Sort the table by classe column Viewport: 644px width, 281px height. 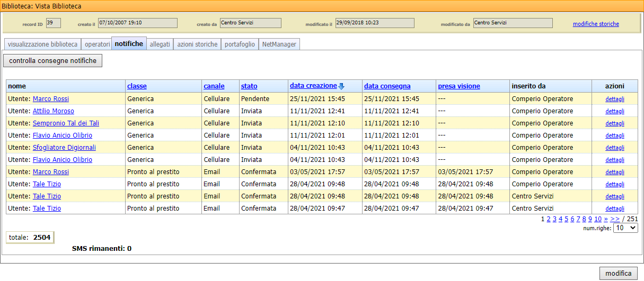tap(137, 86)
